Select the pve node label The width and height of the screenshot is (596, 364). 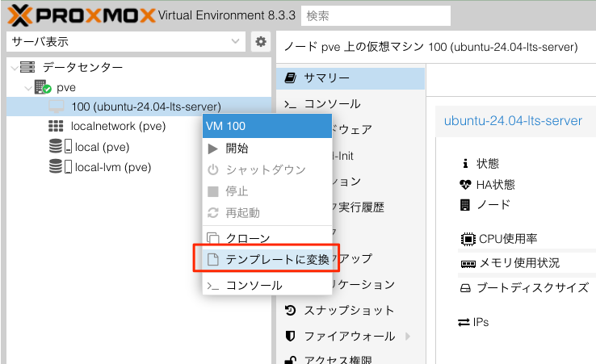(x=66, y=87)
